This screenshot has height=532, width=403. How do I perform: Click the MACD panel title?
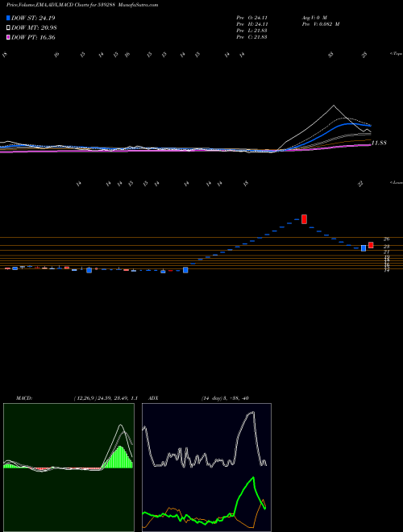coord(24,398)
